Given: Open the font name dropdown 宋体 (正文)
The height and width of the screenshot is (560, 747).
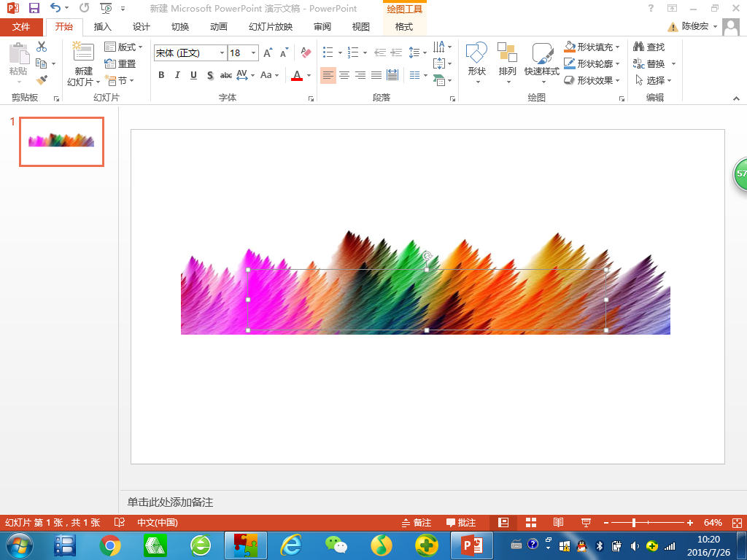Looking at the screenshot, I should coord(222,52).
